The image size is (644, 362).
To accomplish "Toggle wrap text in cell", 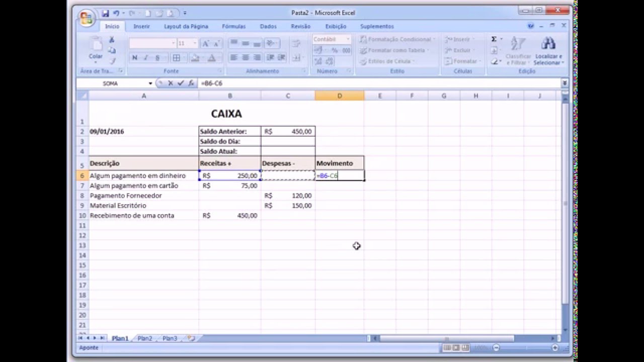I will [296, 44].
